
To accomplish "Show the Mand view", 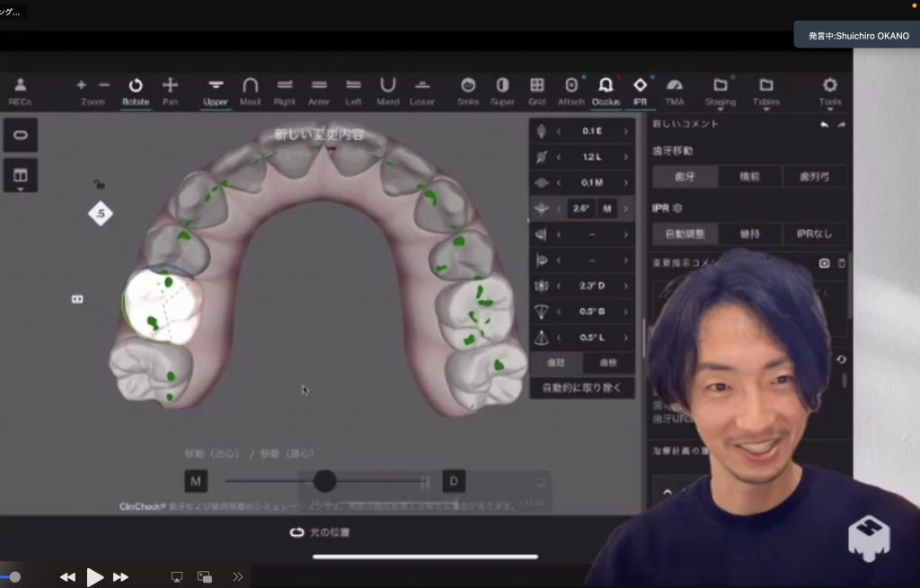I will click(388, 92).
